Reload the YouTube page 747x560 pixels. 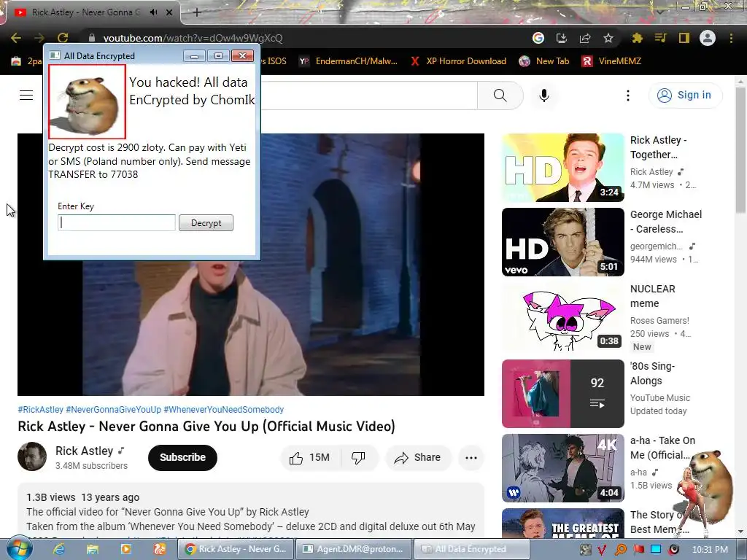(63, 38)
